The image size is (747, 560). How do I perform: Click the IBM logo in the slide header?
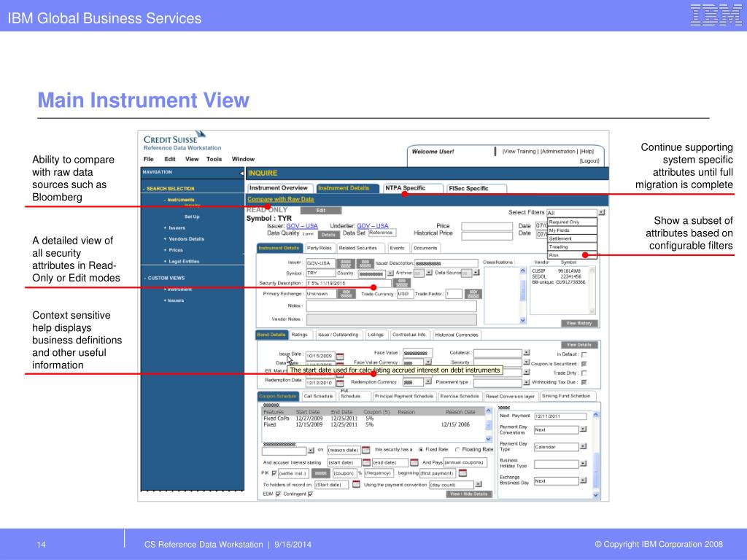[x=716, y=15]
